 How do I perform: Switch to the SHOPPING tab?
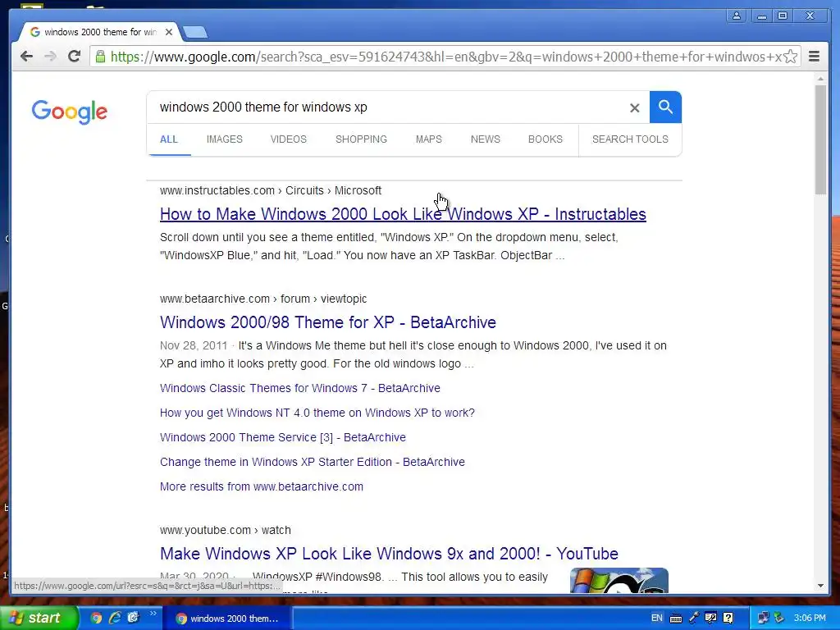pos(361,139)
